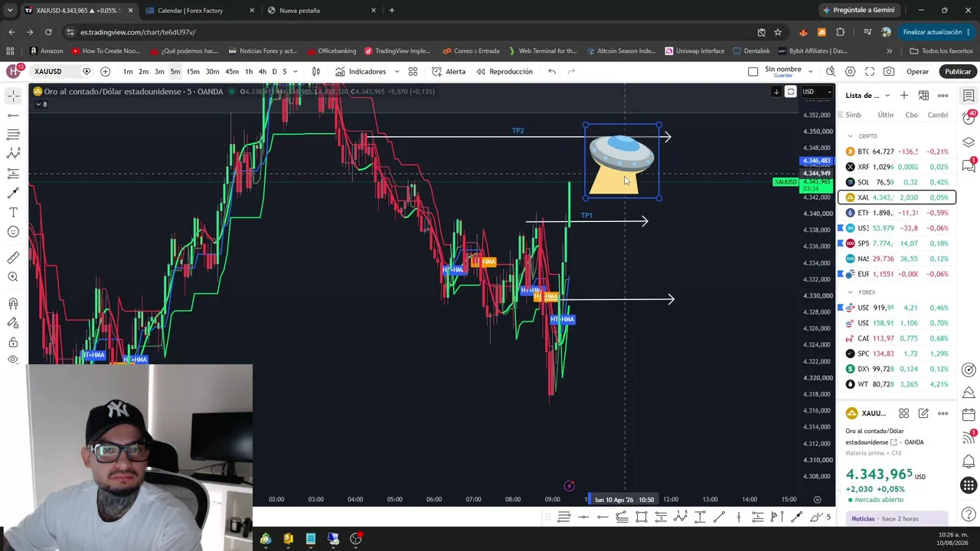Expand the timeframe dropdown arrow
The image size is (980, 551).
tap(296, 71)
